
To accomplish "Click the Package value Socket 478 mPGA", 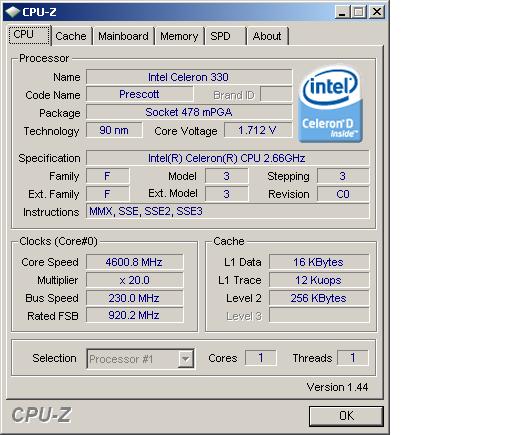I will (189, 112).
